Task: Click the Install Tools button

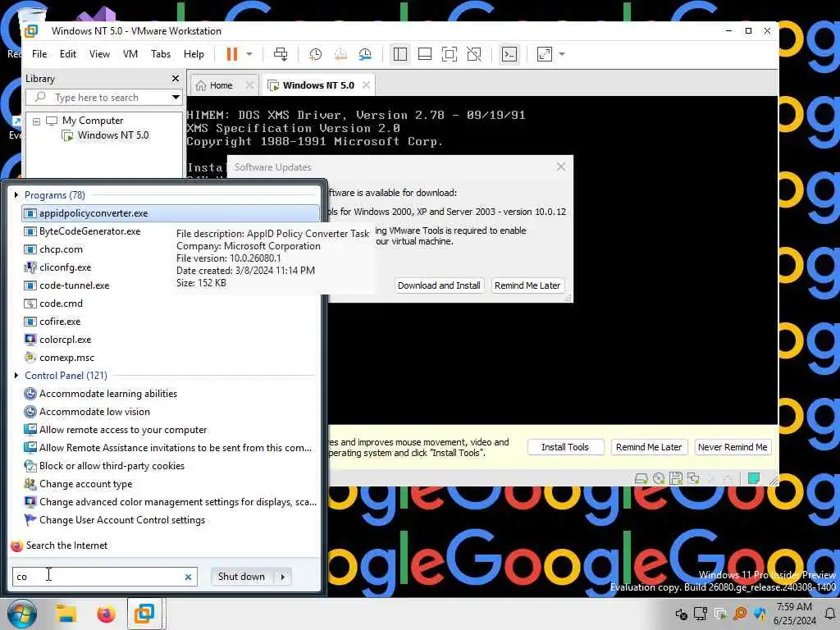Action: coord(565,447)
